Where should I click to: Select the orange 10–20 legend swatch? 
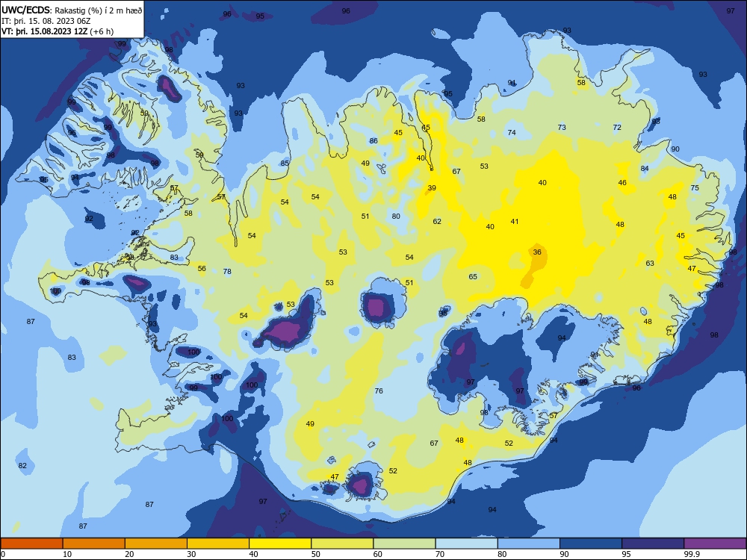[94, 544]
